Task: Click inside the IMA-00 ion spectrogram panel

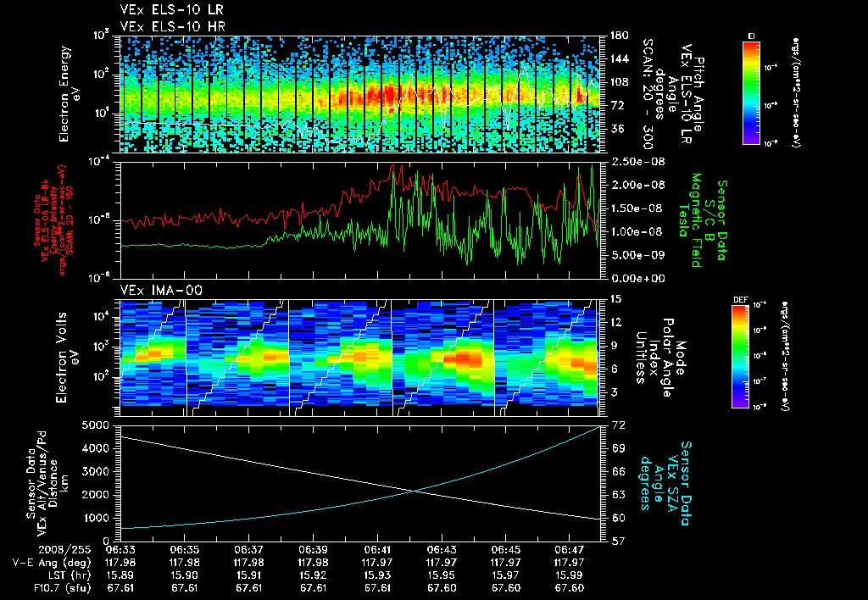Action: [x=359, y=358]
